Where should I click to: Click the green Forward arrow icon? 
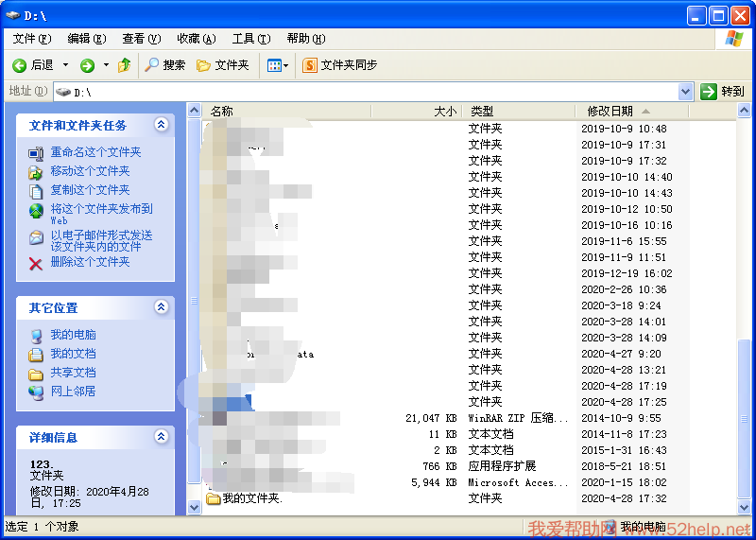[87, 65]
